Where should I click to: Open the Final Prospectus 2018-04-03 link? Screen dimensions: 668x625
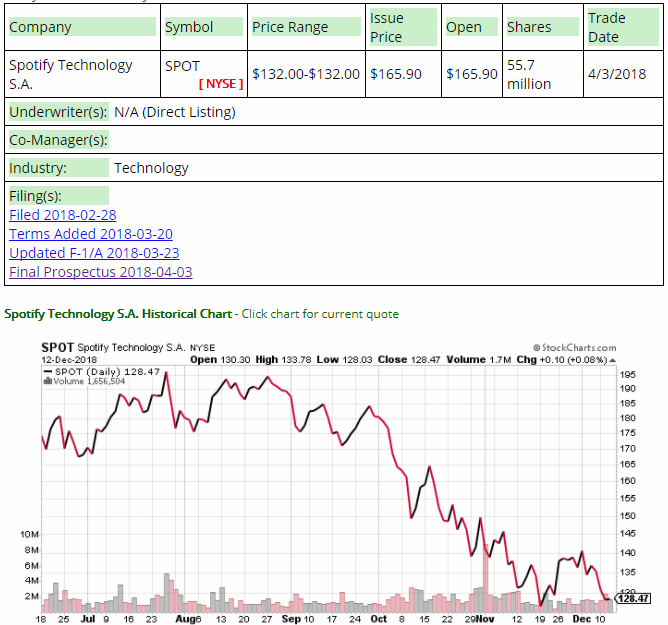click(101, 272)
